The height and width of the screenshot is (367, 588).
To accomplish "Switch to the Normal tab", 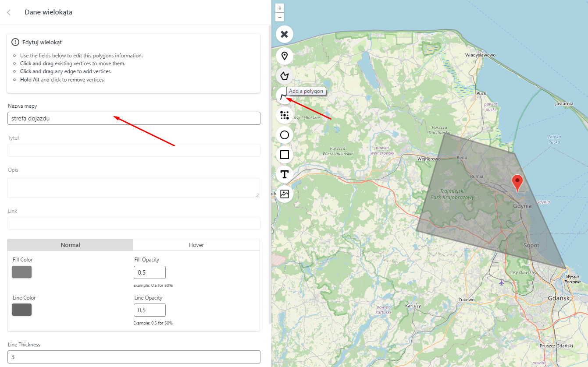I will [70, 245].
